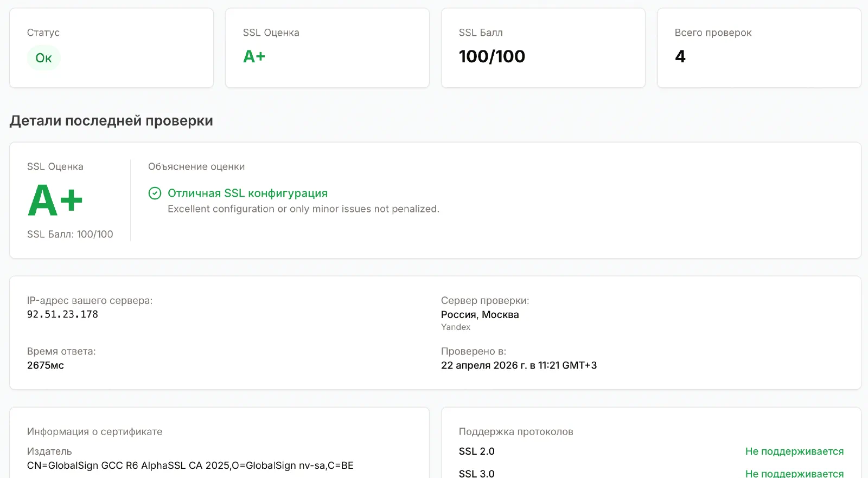Viewport: 868px width, 478px height.
Task: Click the "Сервер проверки:" label
Action: point(485,301)
